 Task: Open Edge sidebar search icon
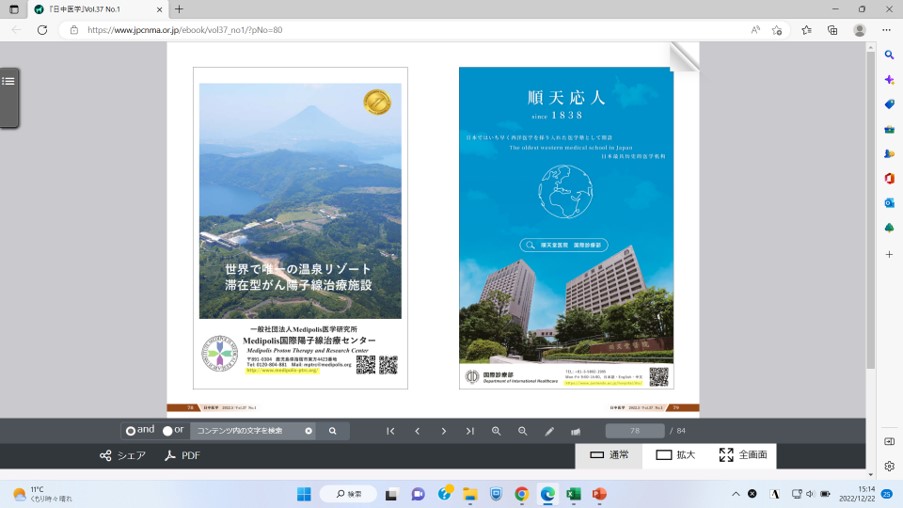tap(889, 55)
